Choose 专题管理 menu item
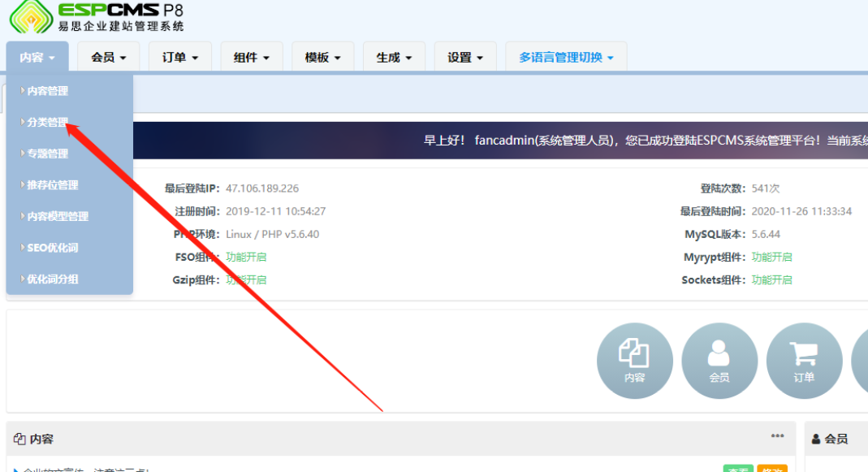Image resolution: width=868 pixels, height=472 pixels. coord(47,154)
